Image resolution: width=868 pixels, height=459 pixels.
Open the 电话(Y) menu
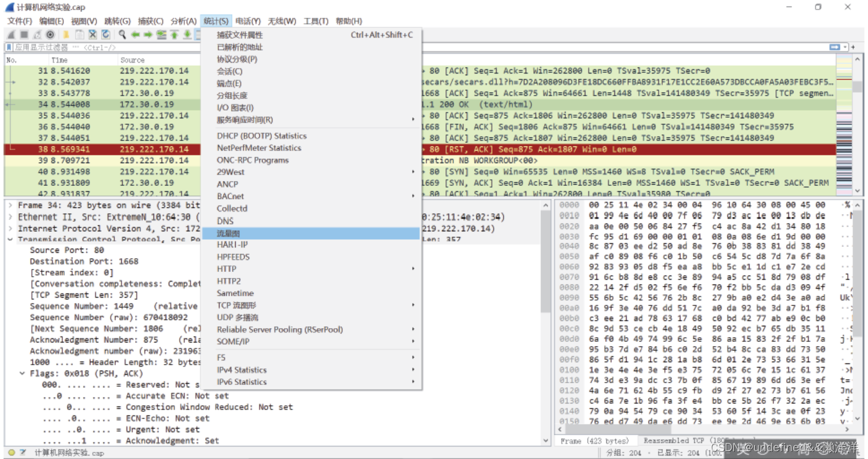pos(249,21)
